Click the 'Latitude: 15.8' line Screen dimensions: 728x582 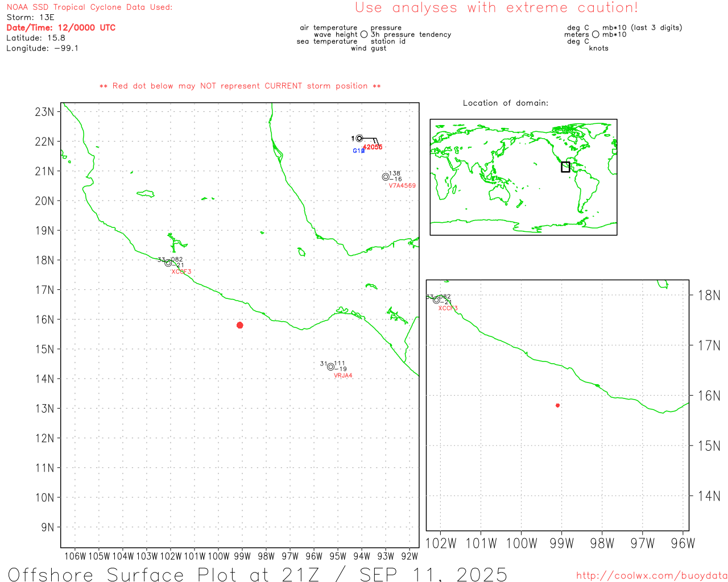click(36, 38)
